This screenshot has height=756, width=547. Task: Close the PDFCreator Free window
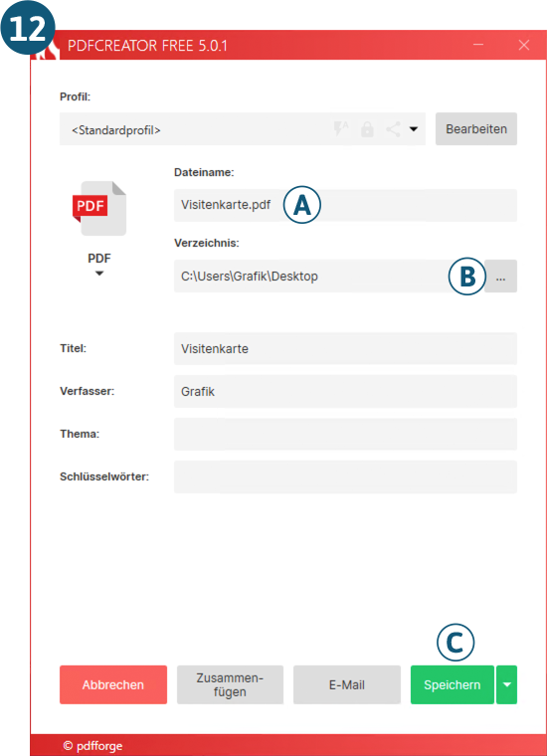pos(523,46)
